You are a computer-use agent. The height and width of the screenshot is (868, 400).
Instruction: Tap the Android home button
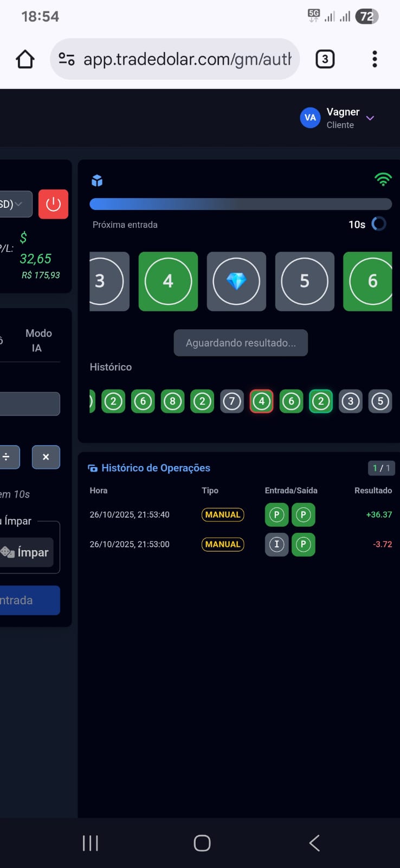pyautogui.click(x=202, y=843)
